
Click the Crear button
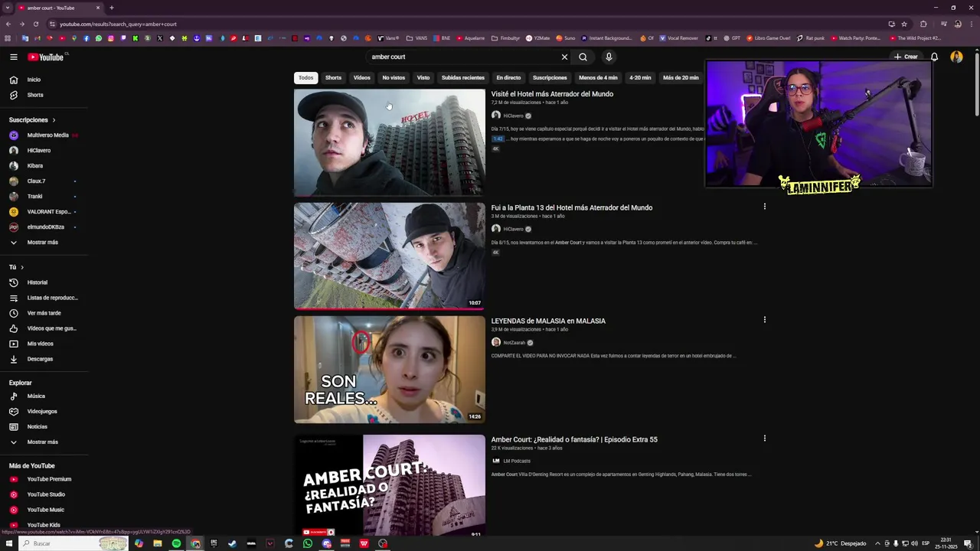[906, 57]
